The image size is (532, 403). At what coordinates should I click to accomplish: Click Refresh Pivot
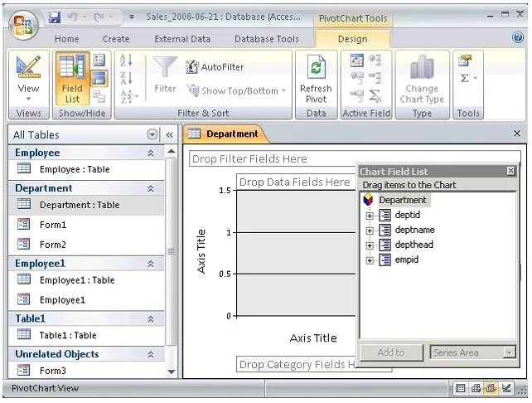(x=316, y=79)
